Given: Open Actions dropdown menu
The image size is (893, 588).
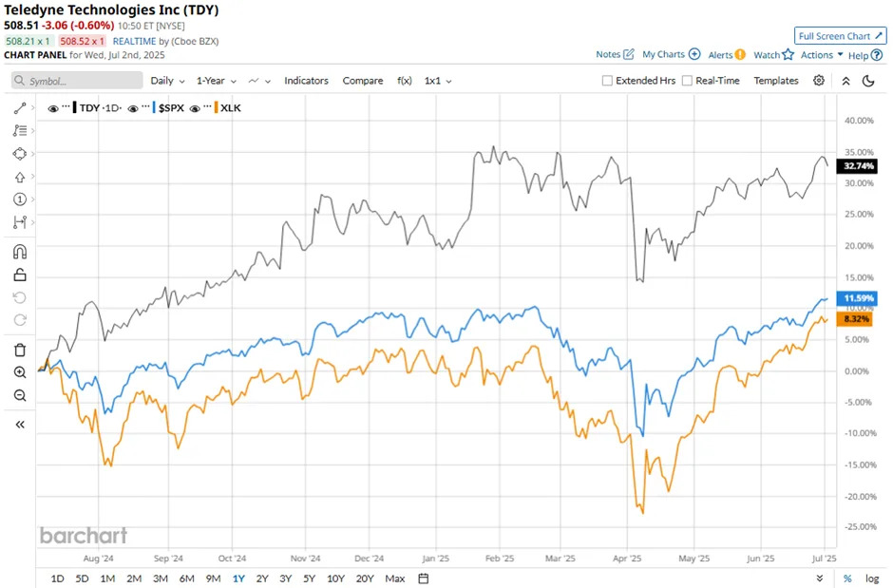Looking at the screenshot, I should tap(822, 55).
